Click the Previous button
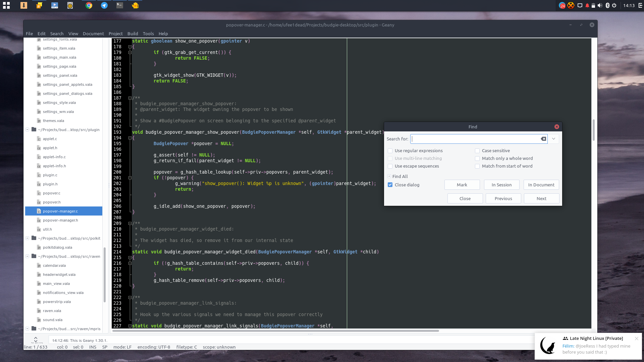The height and width of the screenshot is (362, 644). point(503,198)
